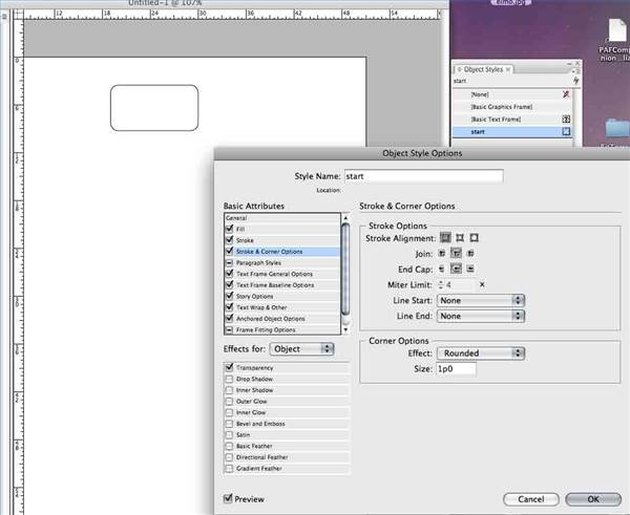Toggle the Transparency effect checkbox
Image resolution: width=630 pixels, height=515 pixels.
[229, 368]
